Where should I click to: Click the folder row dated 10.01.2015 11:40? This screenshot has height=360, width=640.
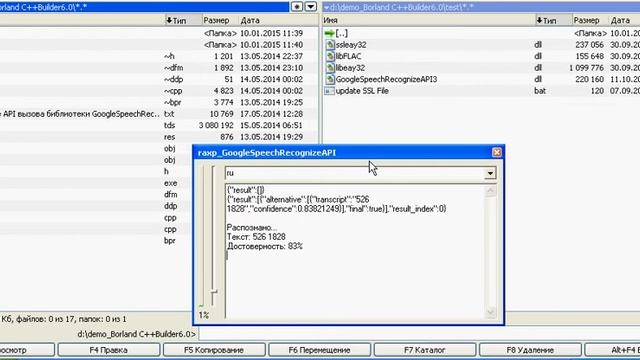pyautogui.click(x=159, y=45)
